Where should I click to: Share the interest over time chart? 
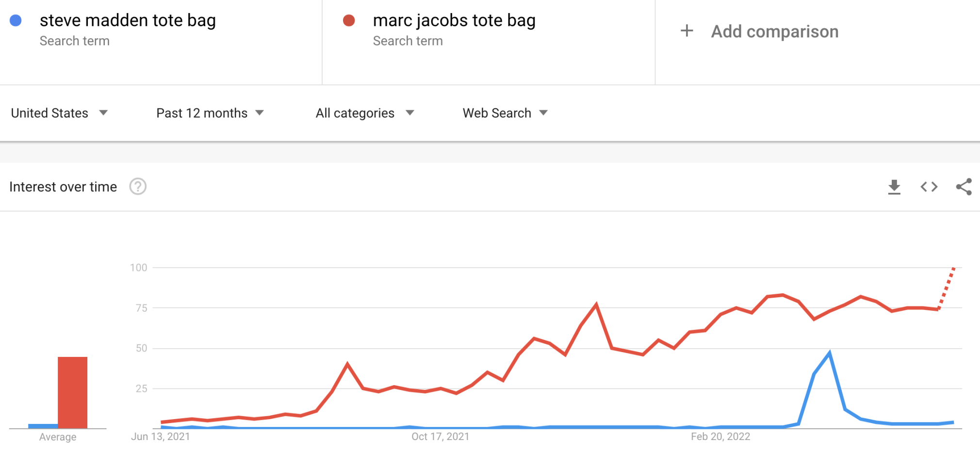[x=964, y=187]
